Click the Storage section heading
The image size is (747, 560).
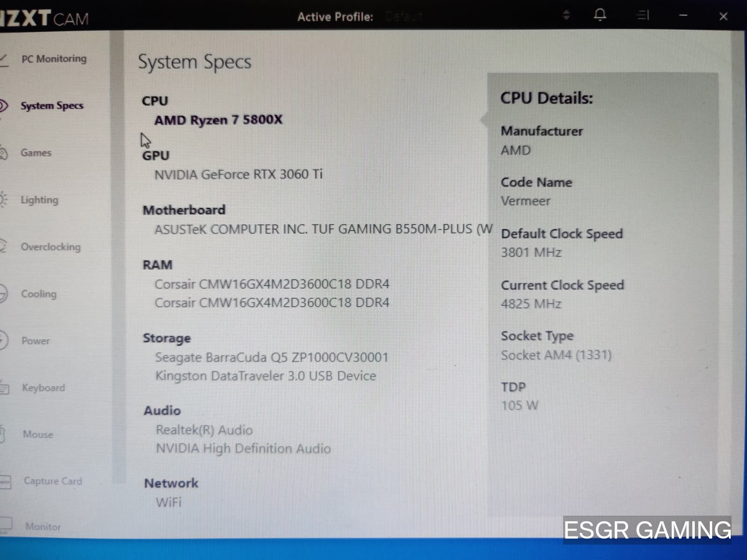167,338
